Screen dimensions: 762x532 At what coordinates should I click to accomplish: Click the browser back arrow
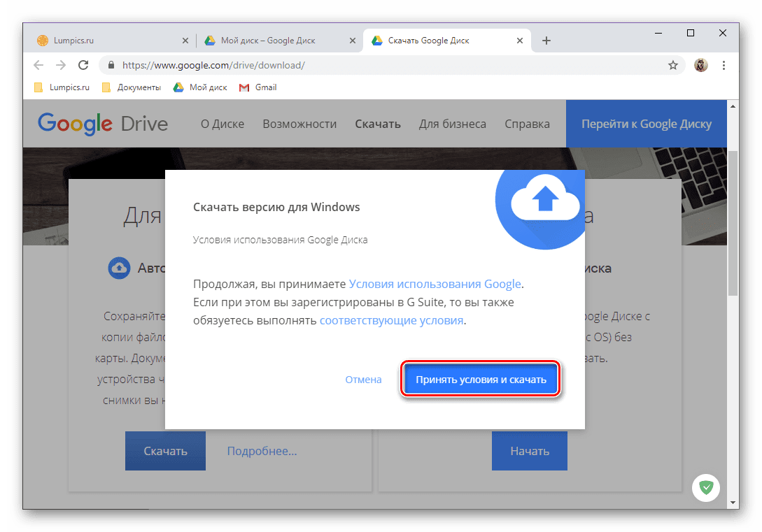coord(38,65)
